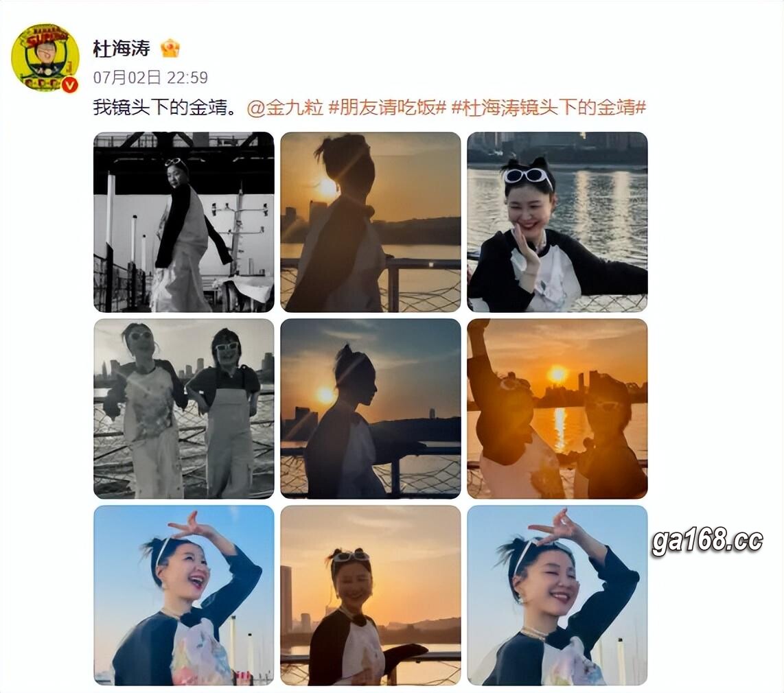Screen dimensions: 784x693
Task: Open the bottom-right smiling hand-pose photo
Action: (557, 595)
